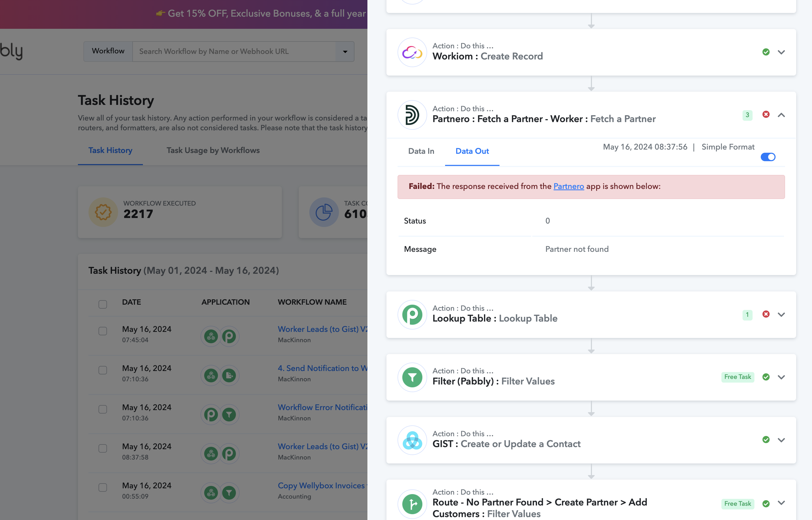Open Task Usage by Workflows tab
Screen dimensions: 812x520
pos(213,150)
